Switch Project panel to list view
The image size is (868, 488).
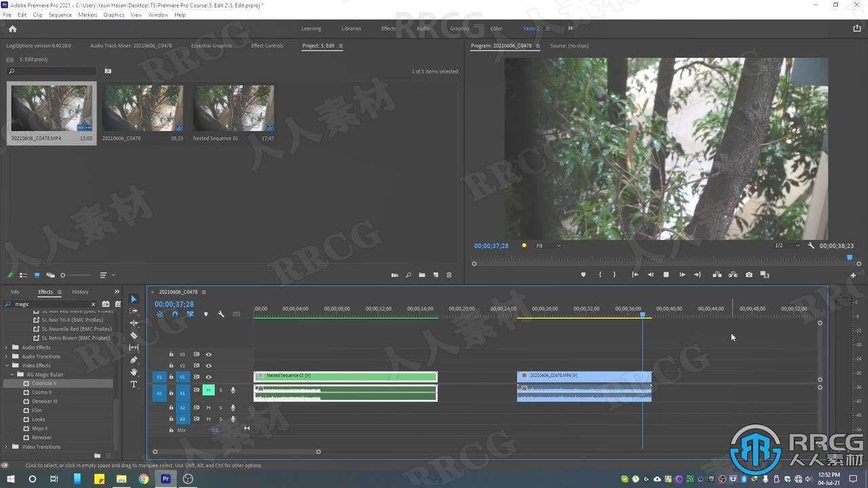[x=23, y=275]
